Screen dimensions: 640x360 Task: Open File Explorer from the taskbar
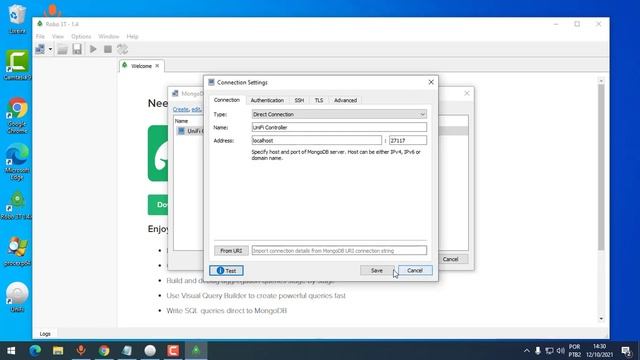(58, 351)
